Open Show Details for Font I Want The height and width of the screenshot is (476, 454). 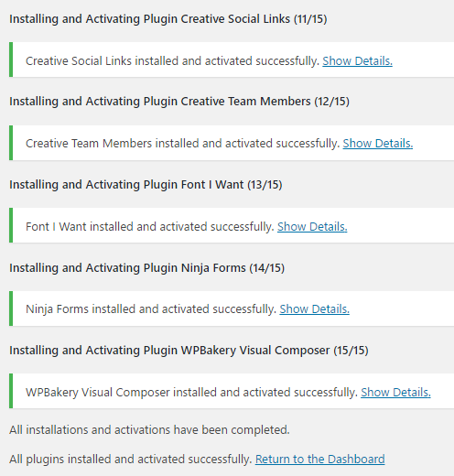tap(312, 227)
